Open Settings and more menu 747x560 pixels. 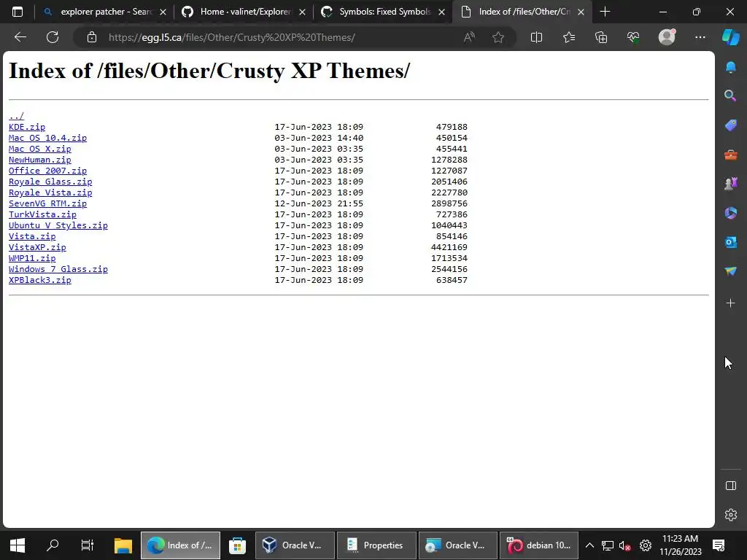(700, 37)
